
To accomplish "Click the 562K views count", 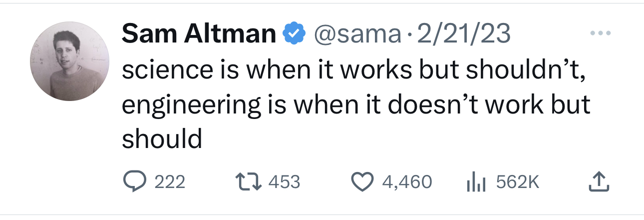I will point(518,181).
